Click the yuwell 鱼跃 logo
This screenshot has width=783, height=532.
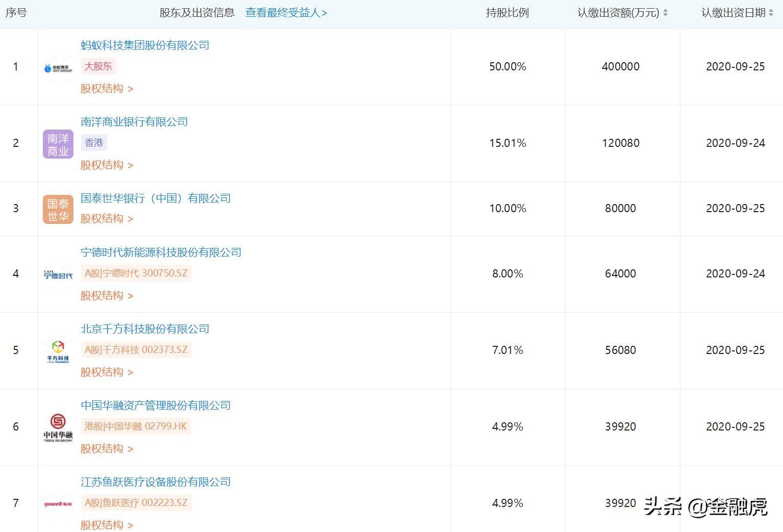click(58, 504)
